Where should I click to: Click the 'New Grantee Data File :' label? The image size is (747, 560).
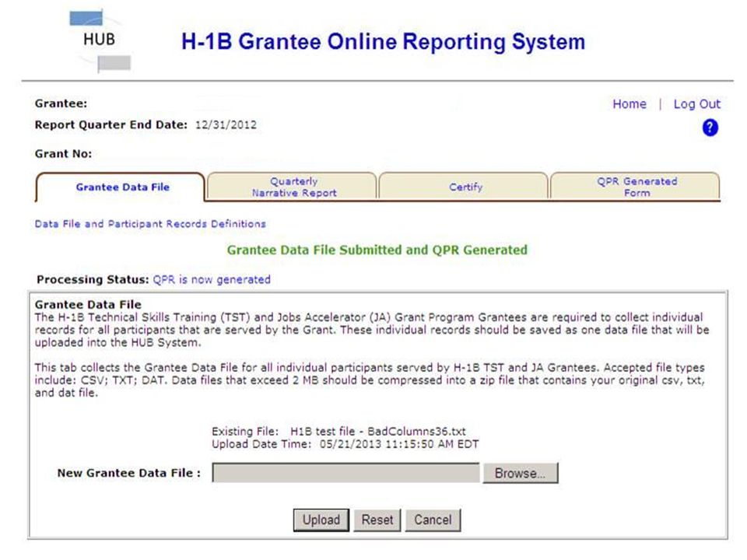(x=128, y=473)
